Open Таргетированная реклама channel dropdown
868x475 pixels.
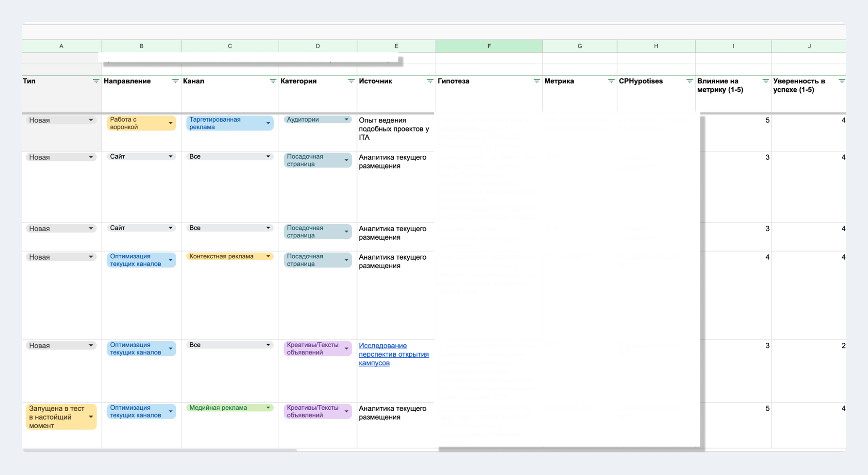(268, 123)
